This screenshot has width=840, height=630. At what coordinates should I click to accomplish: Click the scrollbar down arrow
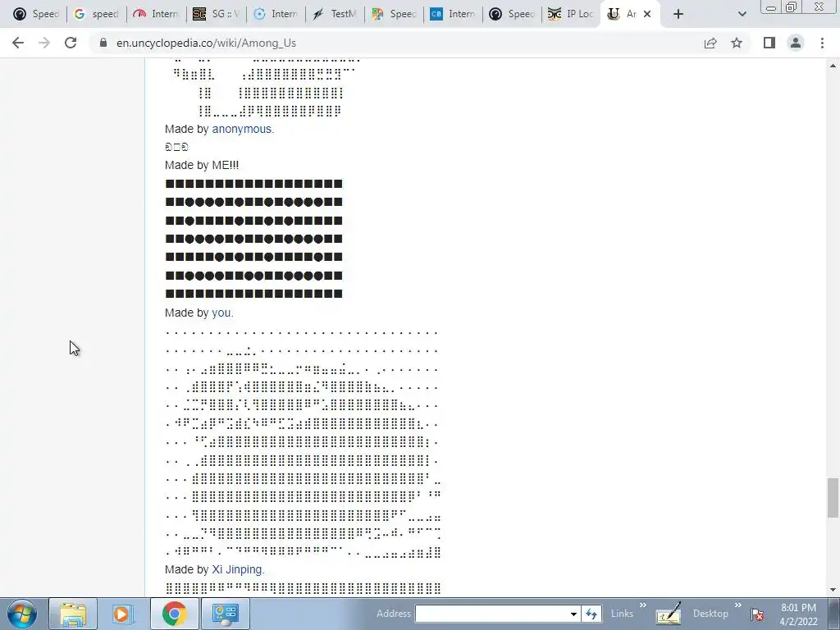point(833,591)
